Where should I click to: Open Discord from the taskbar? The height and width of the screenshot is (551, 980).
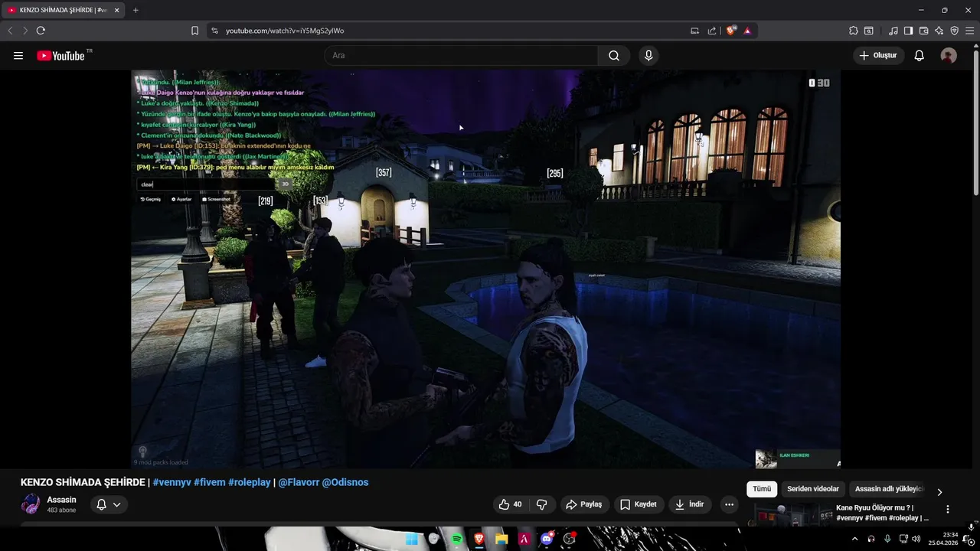pos(547,539)
